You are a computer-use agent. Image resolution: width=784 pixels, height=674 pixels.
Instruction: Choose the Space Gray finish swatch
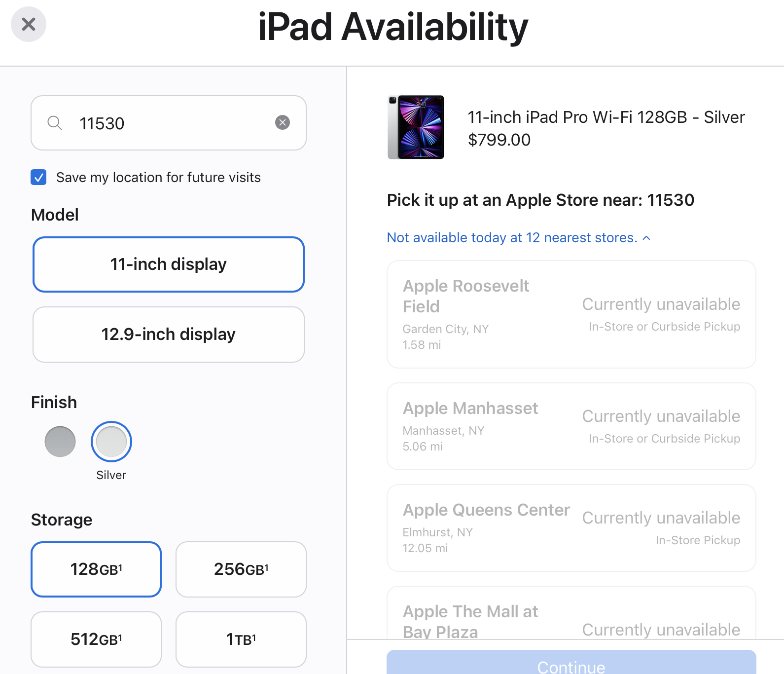point(60,442)
